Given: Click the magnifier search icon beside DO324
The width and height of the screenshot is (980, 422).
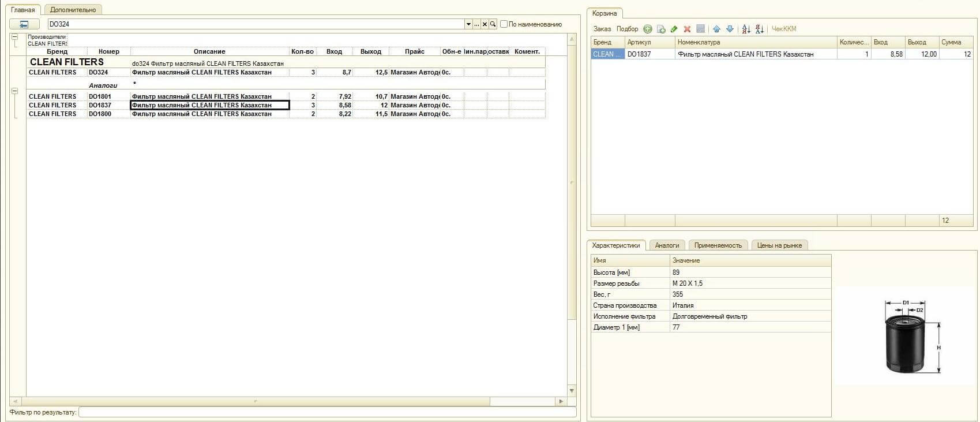Looking at the screenshot, I should point(493,24).
